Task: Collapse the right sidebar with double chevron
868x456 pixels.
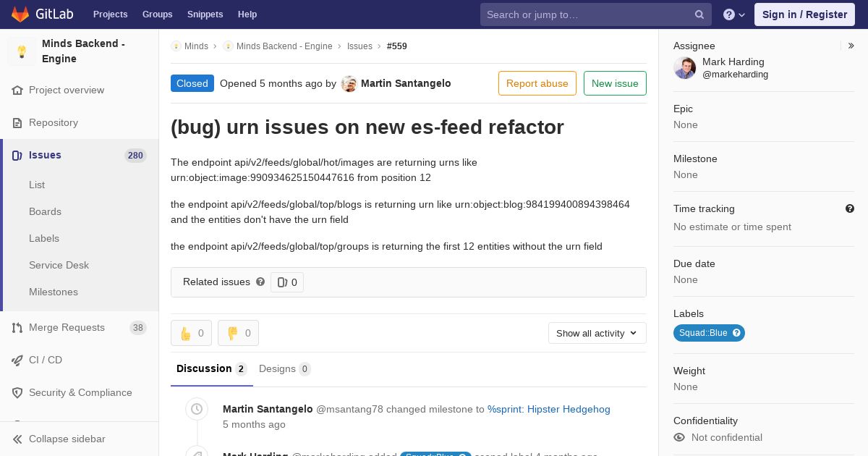Action: [x=851, y=46]
